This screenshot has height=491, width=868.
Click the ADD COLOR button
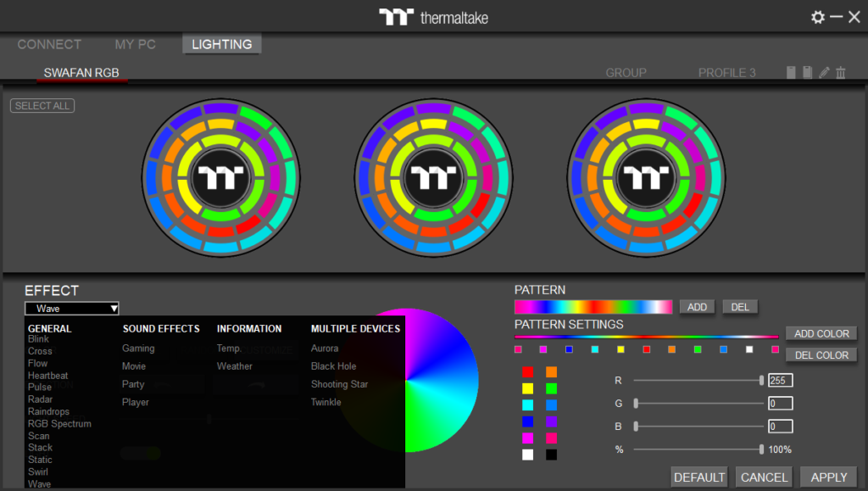(821, 333)
